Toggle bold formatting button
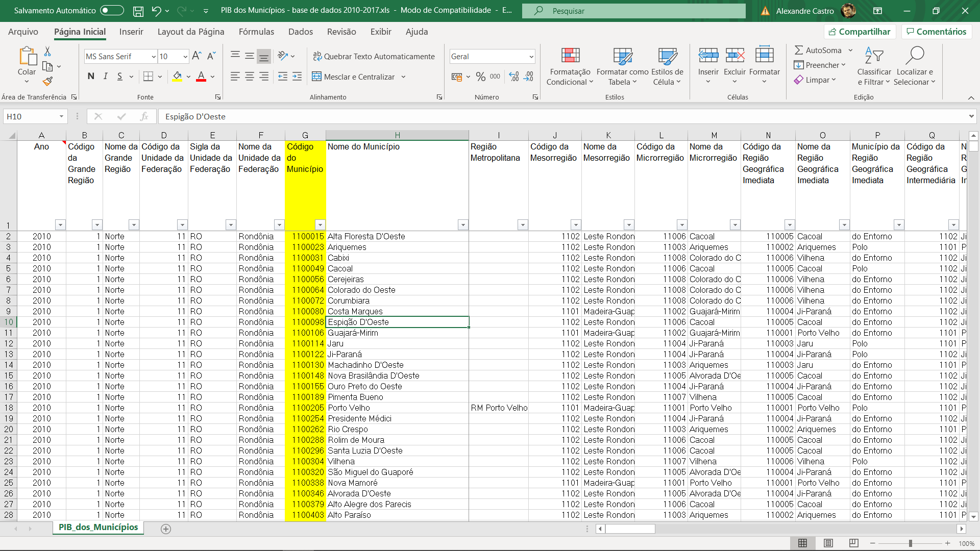The width and height of the screenshot is (980, 551). [91, 77]
